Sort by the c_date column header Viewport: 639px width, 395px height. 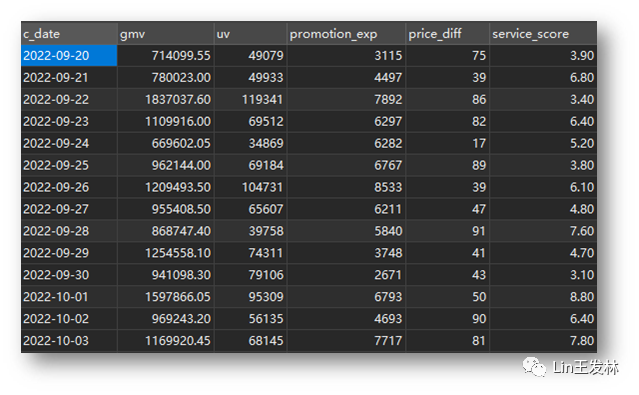pos(69,34)
